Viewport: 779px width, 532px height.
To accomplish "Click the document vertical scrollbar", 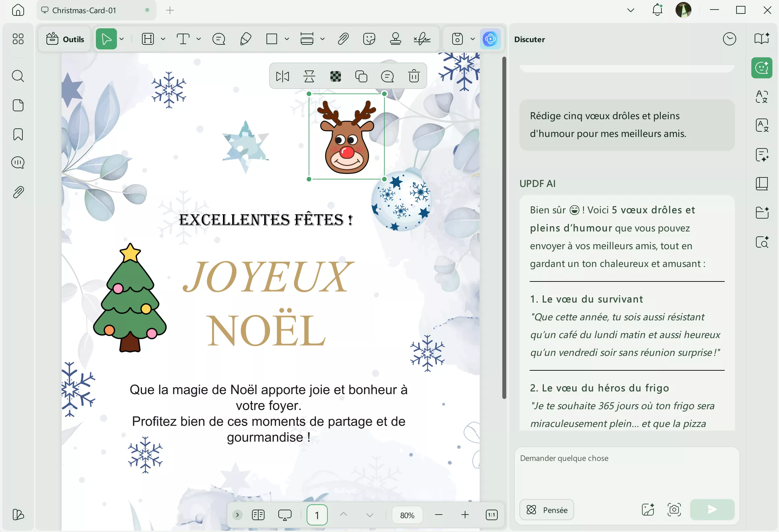I will (x=504, y=228).
